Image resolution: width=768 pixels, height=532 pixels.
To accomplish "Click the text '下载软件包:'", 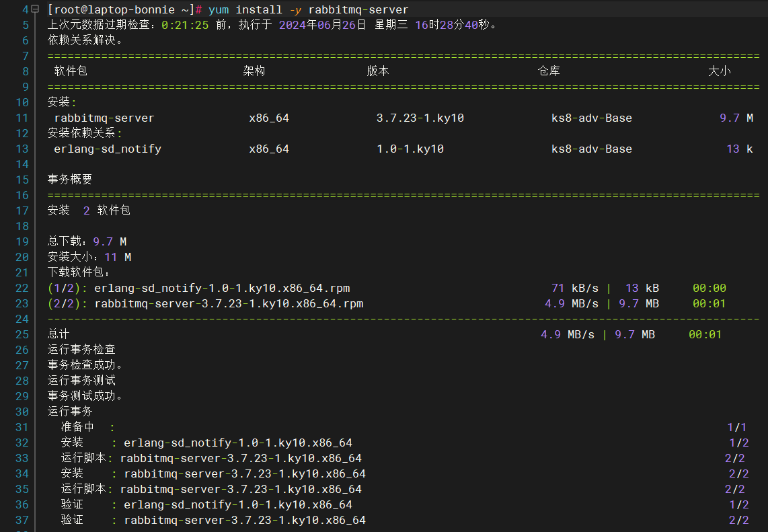I will [x=79, y=272].
